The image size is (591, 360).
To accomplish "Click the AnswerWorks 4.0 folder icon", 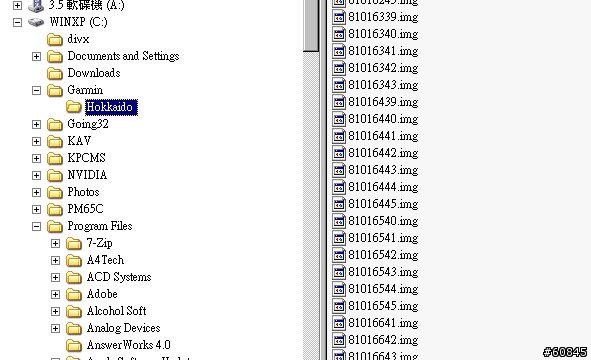I will point(73,345).
